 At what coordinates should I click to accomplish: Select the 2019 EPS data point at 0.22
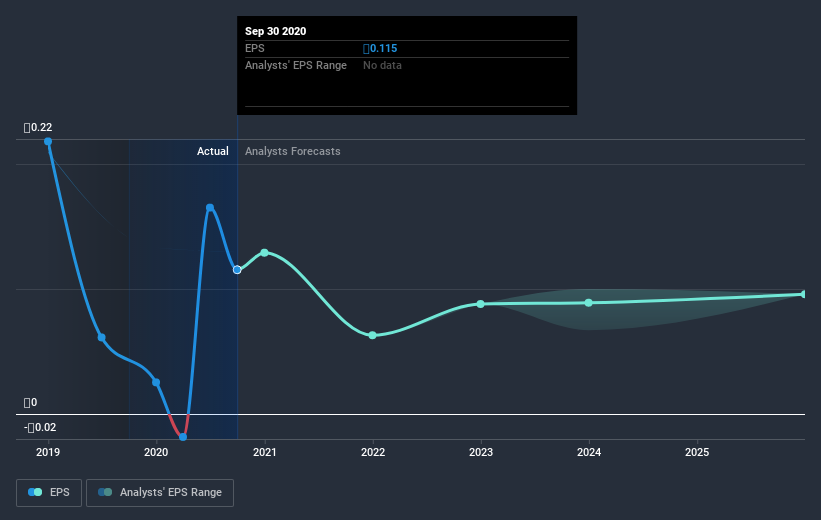pyautogui.click(x=48, y=141)
